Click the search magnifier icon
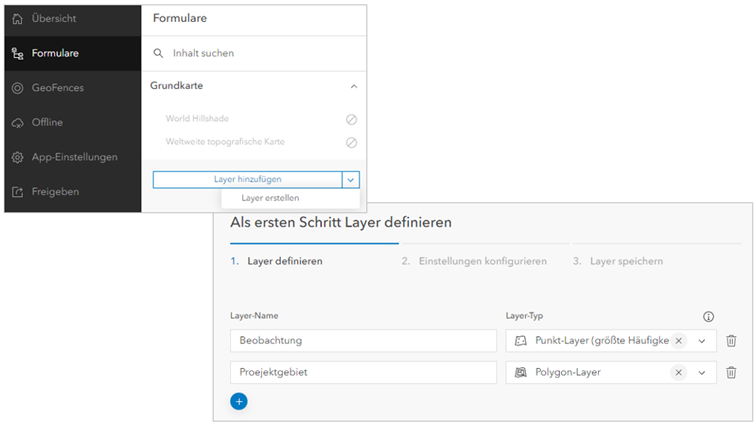Image resolution: width=756 pixels, height=426 pixels. (x=158, y=53)
